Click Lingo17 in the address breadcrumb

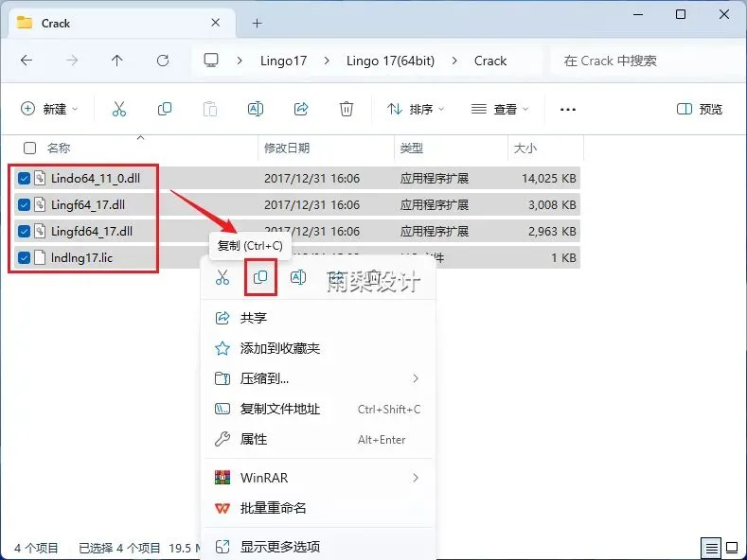pos(283,61)
